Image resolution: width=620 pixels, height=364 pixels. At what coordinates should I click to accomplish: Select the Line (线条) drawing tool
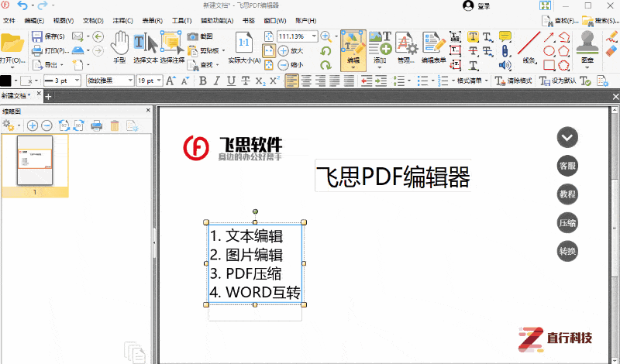pos(529,47)
